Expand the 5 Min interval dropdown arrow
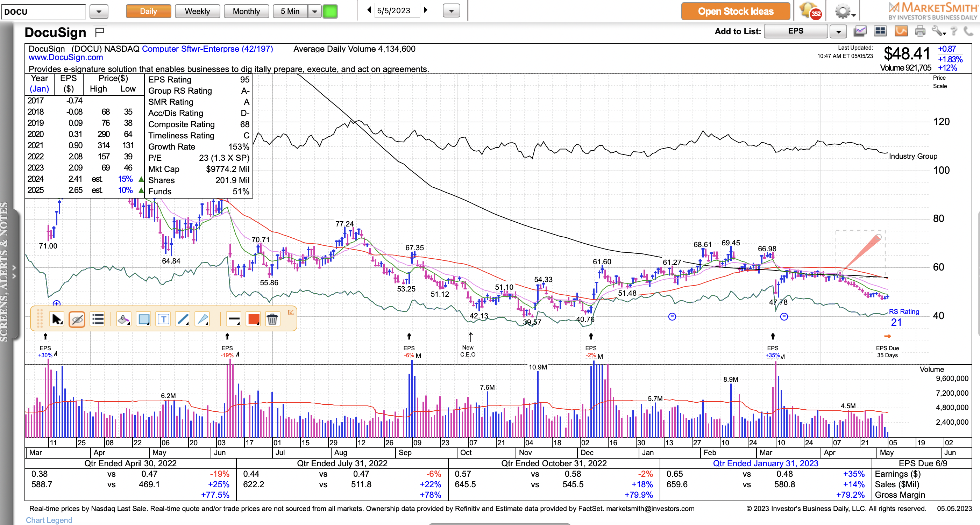The height and width of the screenshot is (525, 980). click(315, 12)
